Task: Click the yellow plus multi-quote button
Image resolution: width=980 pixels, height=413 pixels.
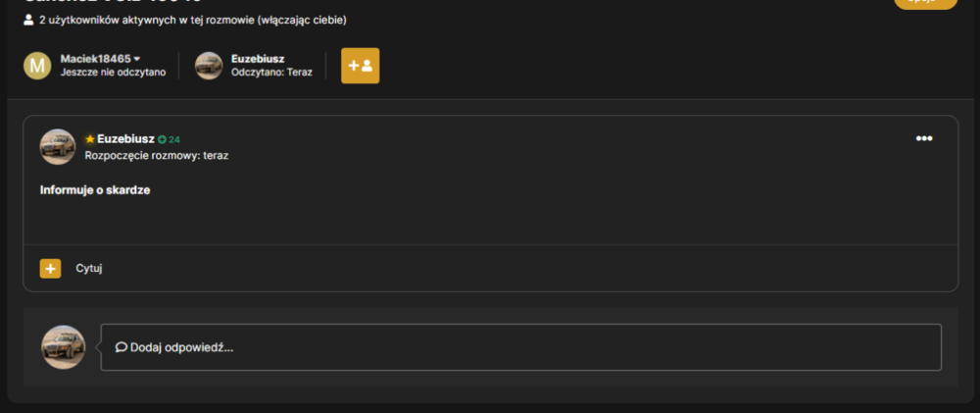Action: click(x=51, y=269)
